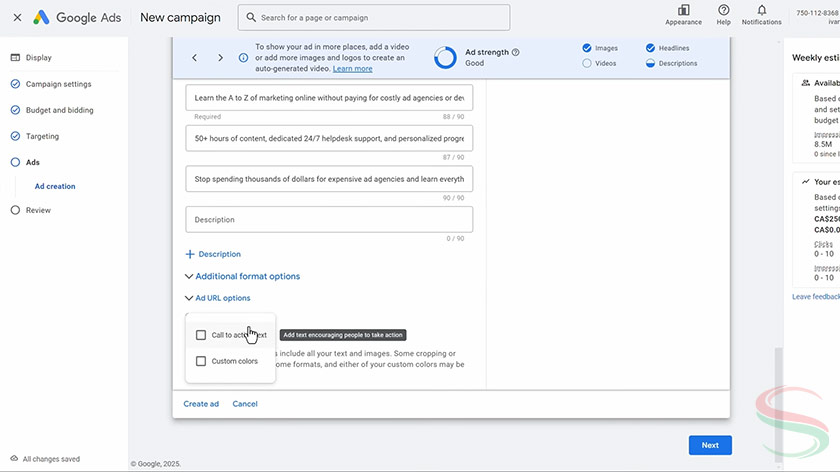Click the next arrow in the tip banner
The width and height of the screenshot is (840, 472).
coord(220,58)
